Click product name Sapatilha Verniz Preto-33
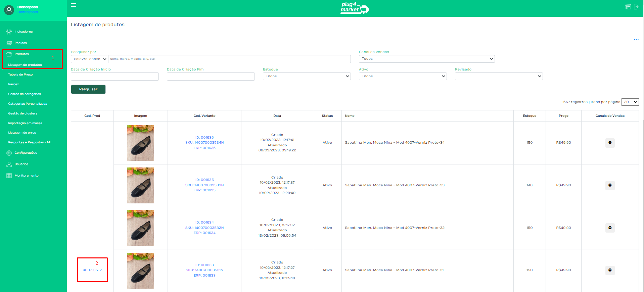The image size is (644, 292). tap(395, 185)
